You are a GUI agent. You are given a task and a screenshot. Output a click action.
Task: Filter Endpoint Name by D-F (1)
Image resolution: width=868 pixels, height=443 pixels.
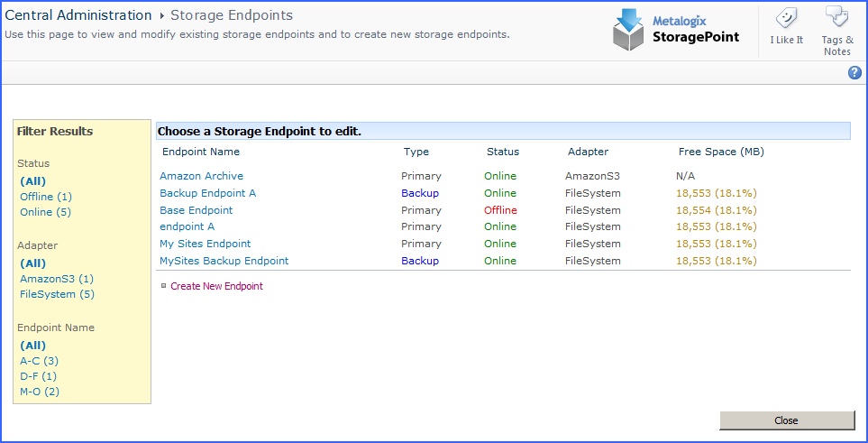pyautogui.click(x=38, y=376)
